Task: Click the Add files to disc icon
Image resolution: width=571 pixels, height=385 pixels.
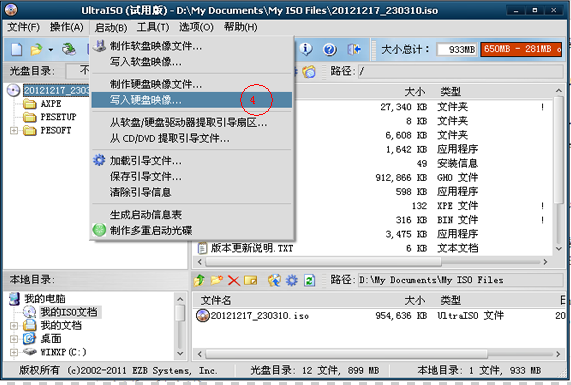Action: 274,280
